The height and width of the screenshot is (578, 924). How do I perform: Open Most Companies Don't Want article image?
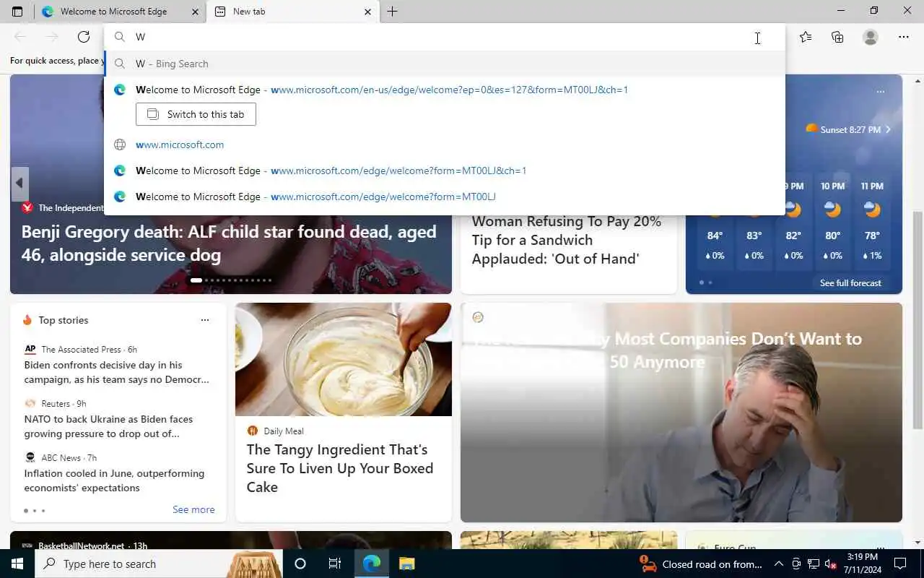pos(681,413)
